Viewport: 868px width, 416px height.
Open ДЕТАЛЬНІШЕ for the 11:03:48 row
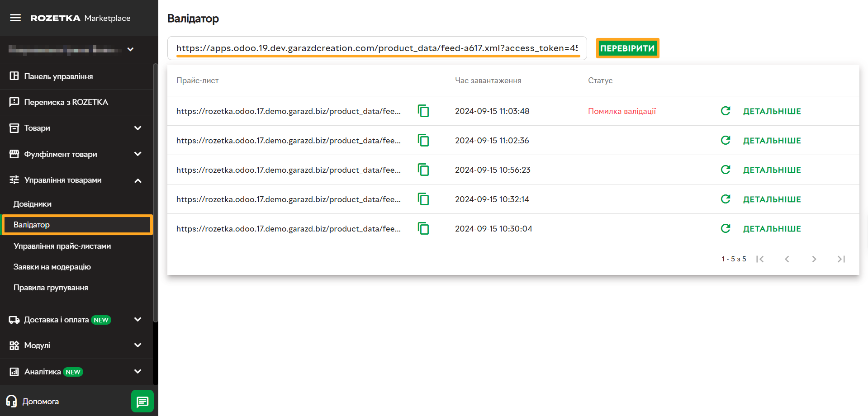tap(772, 111)
